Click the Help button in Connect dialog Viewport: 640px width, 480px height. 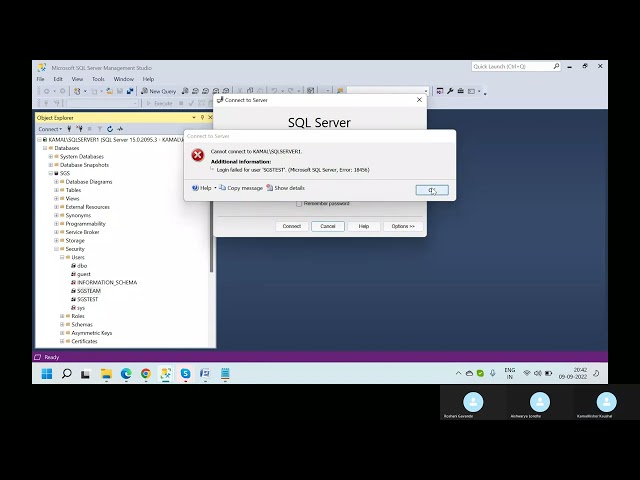pyautogui.click(x=364, y=226)
